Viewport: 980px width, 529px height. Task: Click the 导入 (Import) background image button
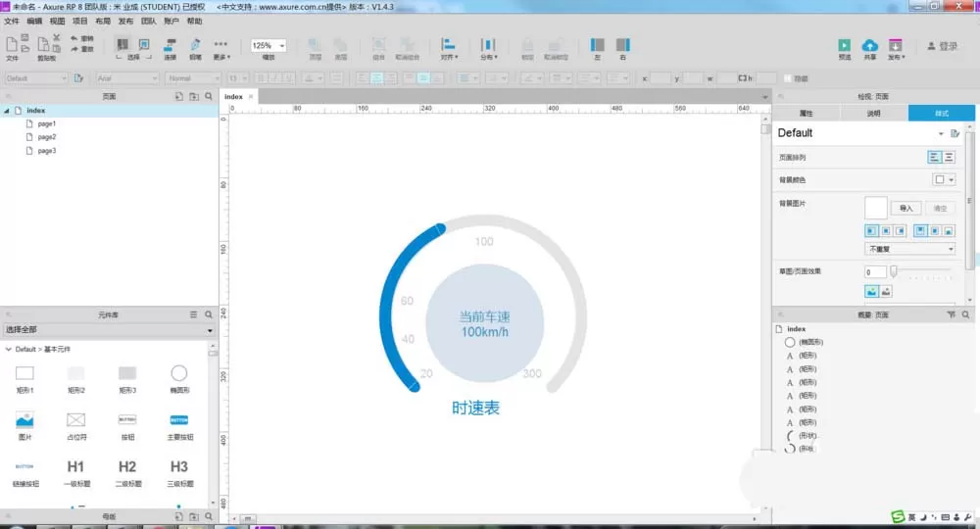906,208
